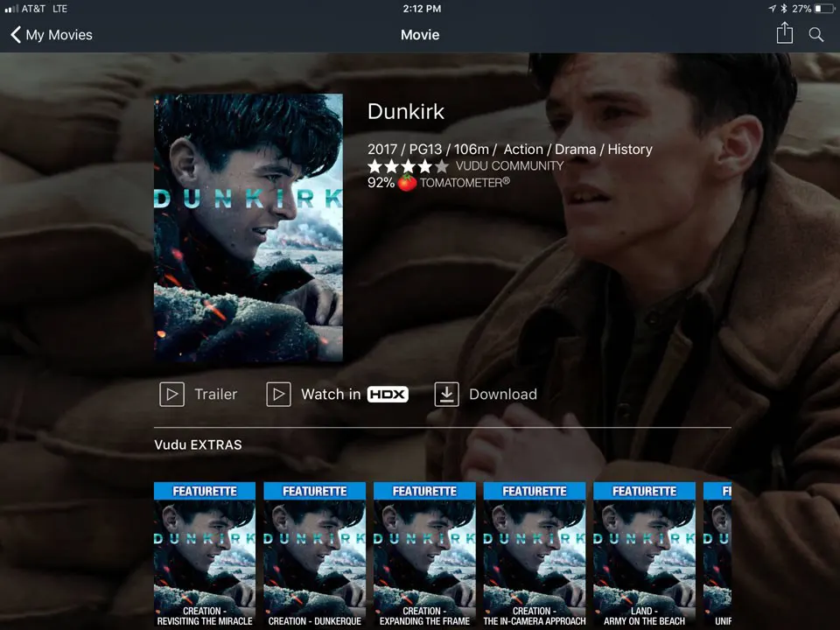Open Creation - Revisiting the Miracle featurette
This screenshot has height=630, width=840.
(205, 555)
